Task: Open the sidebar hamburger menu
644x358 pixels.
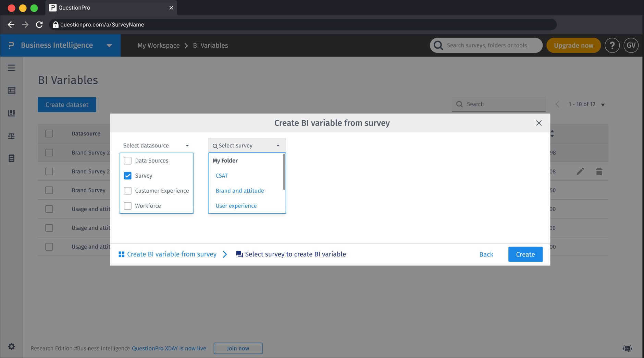Action: point(12,68)
